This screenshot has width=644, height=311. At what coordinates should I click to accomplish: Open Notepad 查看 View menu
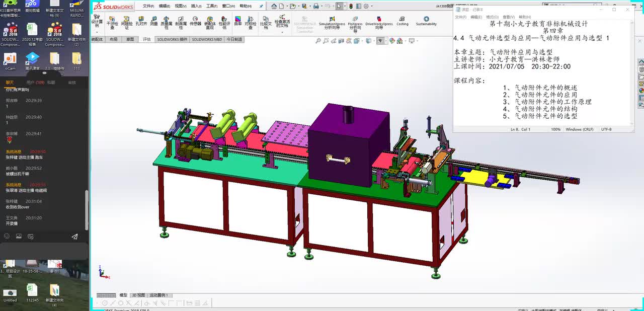pyautogui.click(x=509, y=17)
